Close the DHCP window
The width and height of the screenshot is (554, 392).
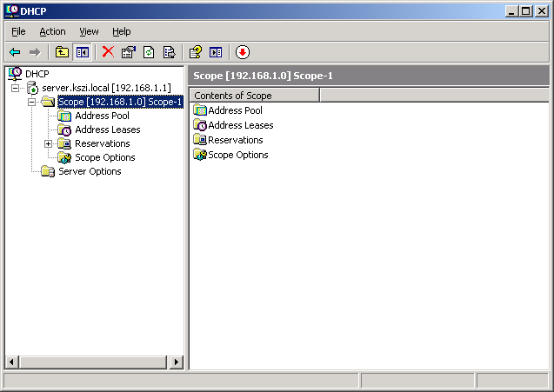coord(541,11)
